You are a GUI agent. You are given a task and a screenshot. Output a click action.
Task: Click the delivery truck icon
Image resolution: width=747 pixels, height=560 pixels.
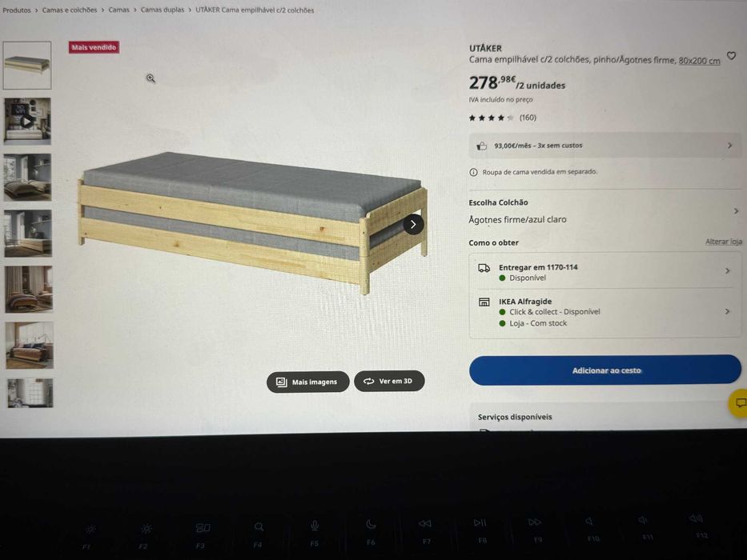pos(484,268)
